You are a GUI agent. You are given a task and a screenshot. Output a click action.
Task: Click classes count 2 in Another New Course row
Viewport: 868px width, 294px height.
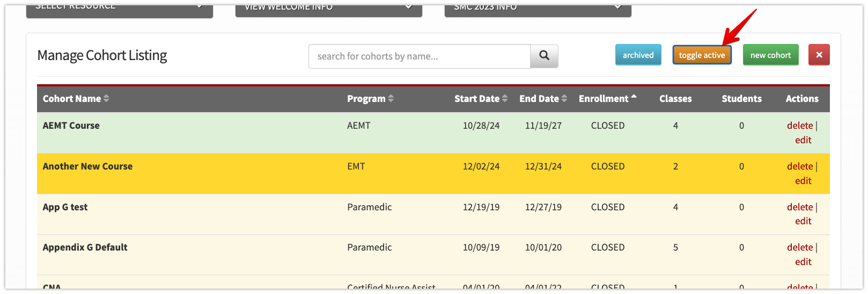point(675,166)
